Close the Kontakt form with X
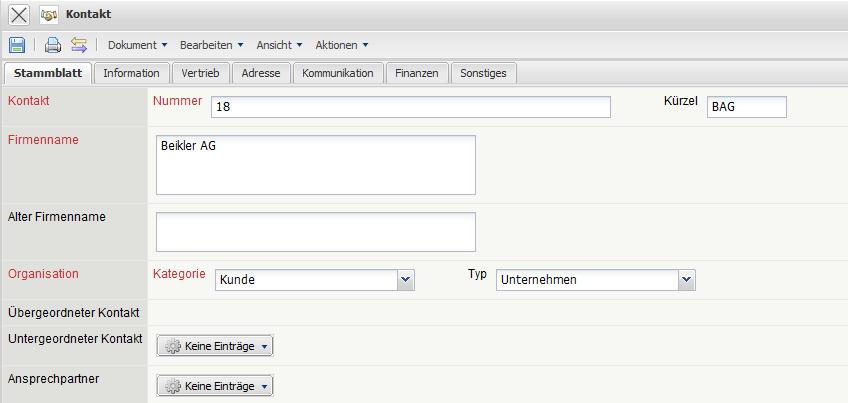 coord(19,15)
